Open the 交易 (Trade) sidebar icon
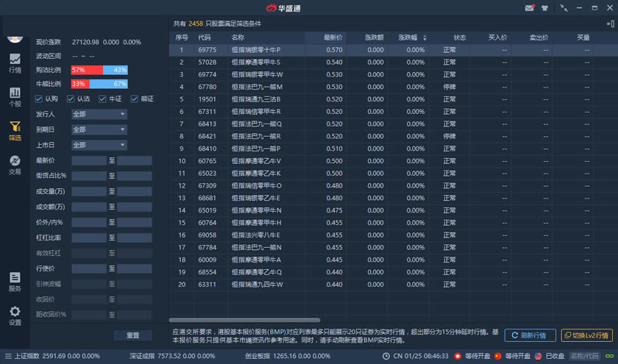 tap(15, 165)
